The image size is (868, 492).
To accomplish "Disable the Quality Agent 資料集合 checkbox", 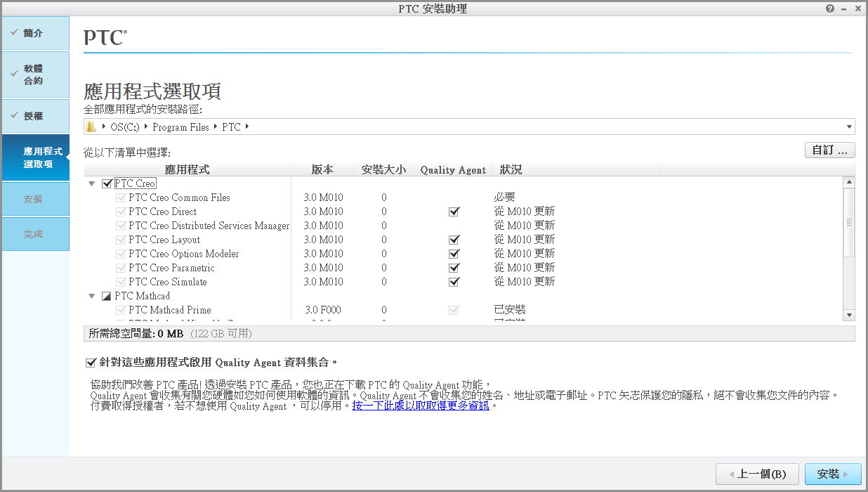I will point(91,363).
